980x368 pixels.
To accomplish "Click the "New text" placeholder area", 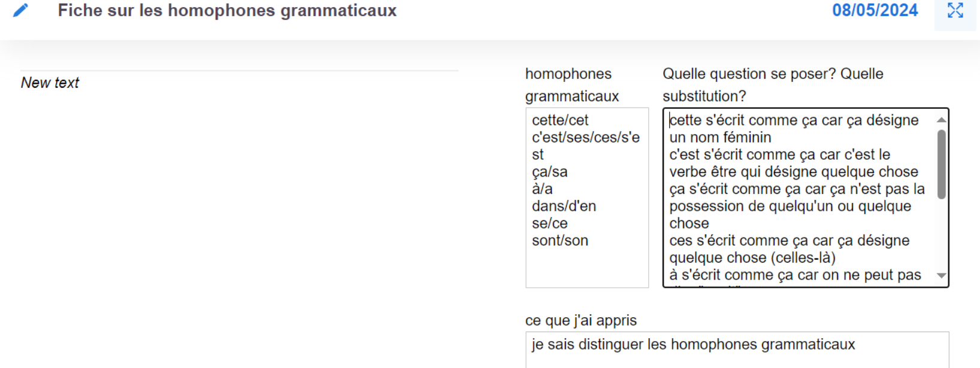I will (50, 83).
